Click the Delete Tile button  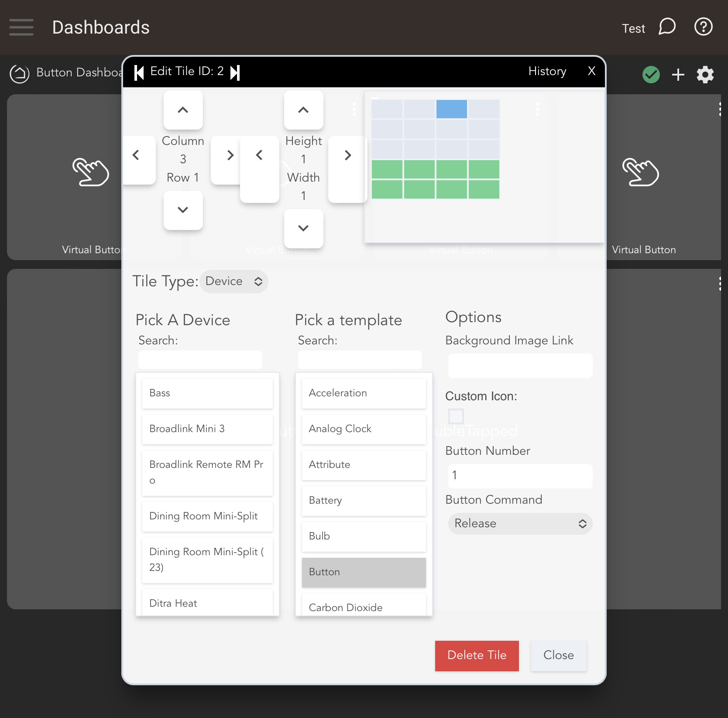pyautogui.click(x=477, y=655)
